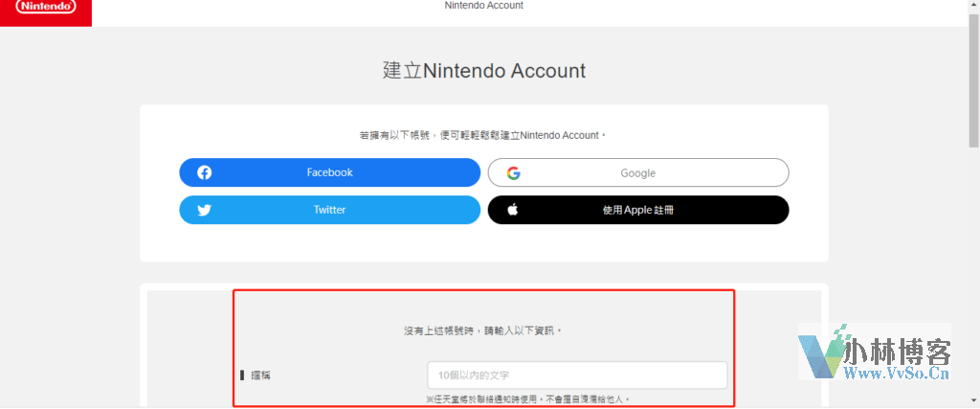The width and height of the screenshot is (980, 409).
Task: Focus the nickname field 10個以內的文字
Action: [x=577, y=375]
